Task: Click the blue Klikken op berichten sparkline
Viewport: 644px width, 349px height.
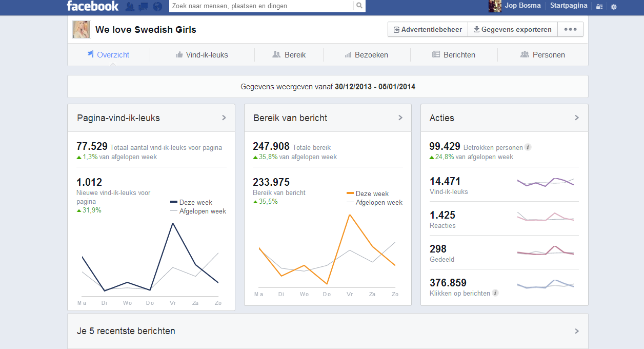Action: (x=546, y=284)
